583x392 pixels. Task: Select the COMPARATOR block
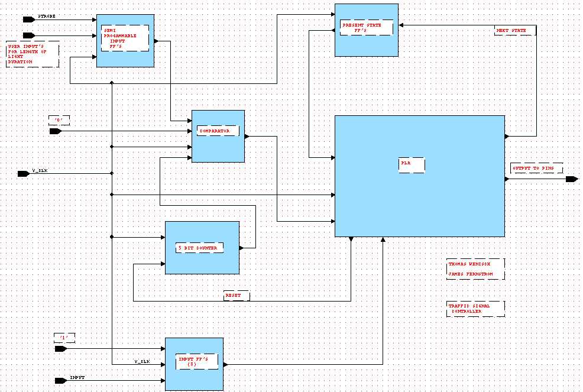point(218,136)
